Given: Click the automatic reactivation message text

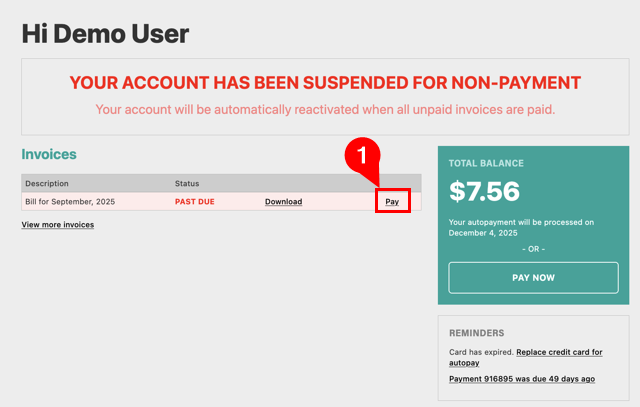Looking at the screenshot, I should click(324, 109).
